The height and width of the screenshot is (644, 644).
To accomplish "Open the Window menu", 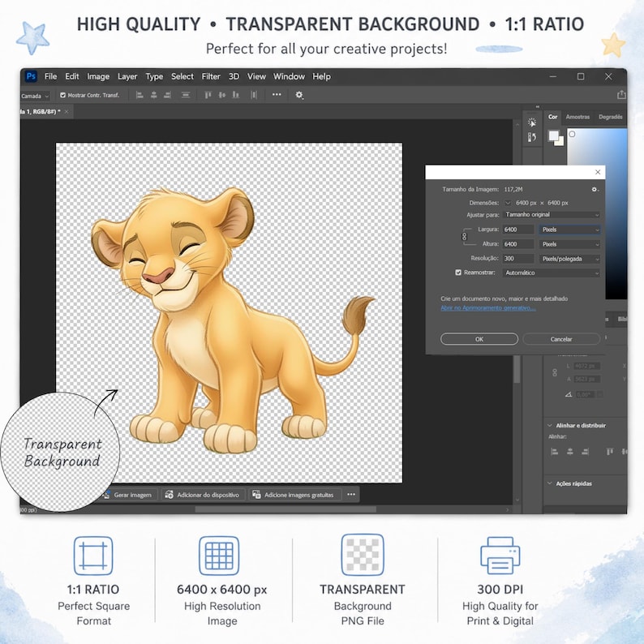I will point(289,76).
